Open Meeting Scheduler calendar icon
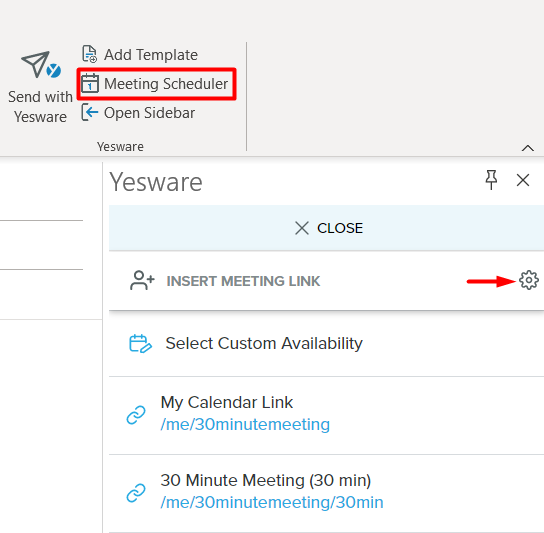544x533 pixels. [90, 83]
